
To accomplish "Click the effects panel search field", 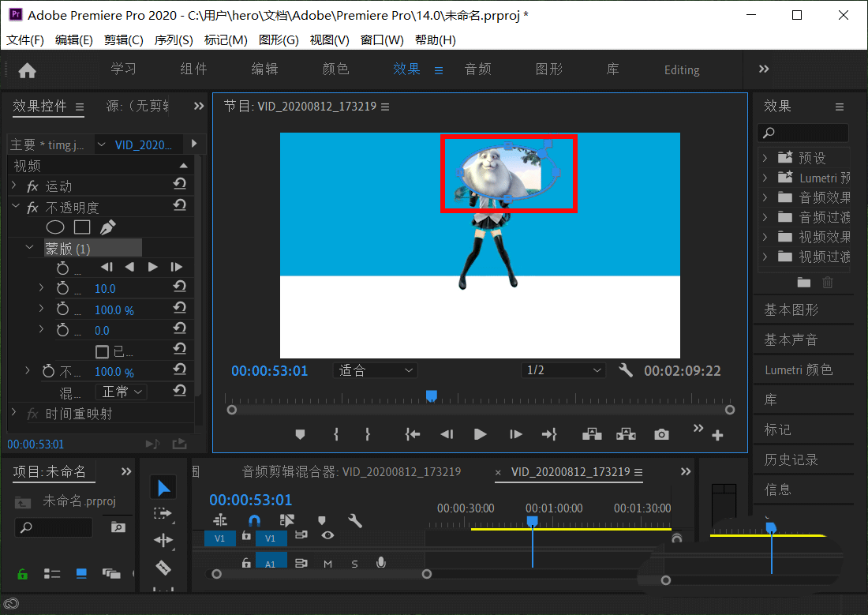I will pos(803,133).
